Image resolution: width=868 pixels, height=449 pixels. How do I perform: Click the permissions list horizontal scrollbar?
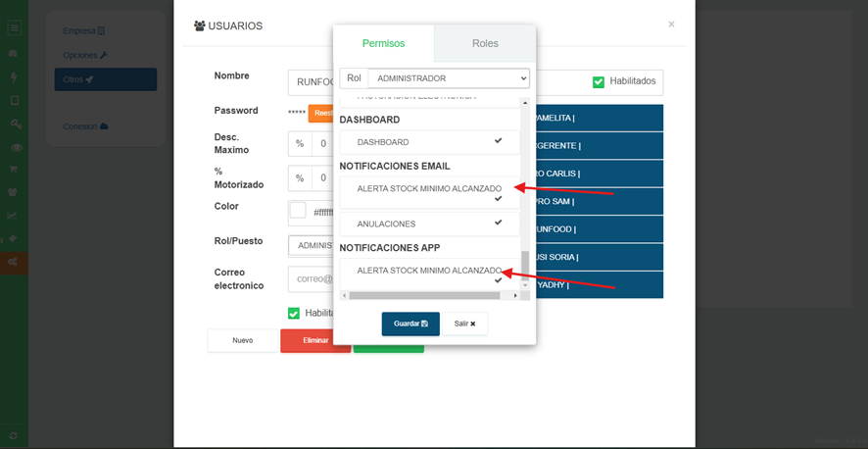tap(424, 296)
